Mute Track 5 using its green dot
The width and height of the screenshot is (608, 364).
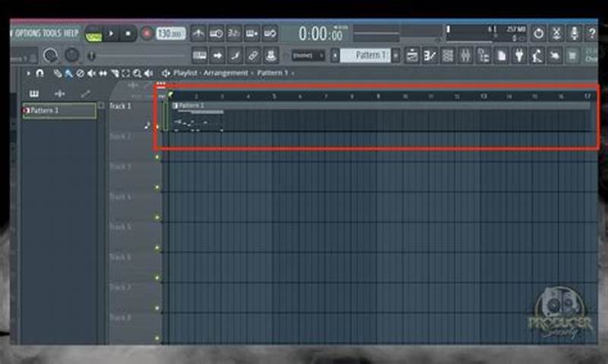[x=157, y=248]
